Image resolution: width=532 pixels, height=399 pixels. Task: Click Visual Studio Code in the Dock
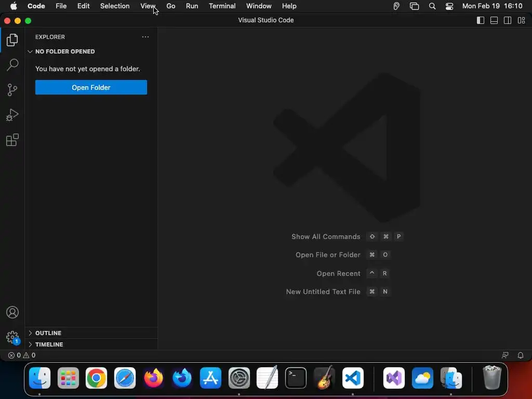point(353,378)
